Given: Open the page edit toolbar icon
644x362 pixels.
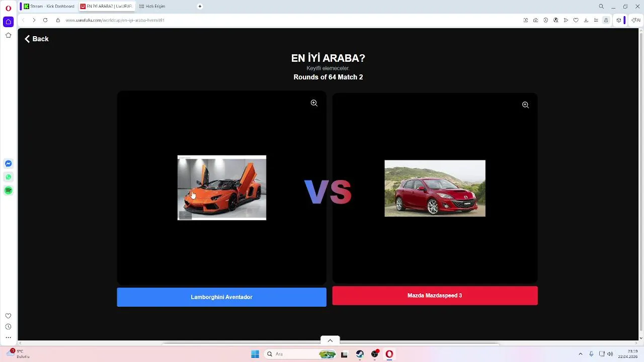Looking at the screenshot, I should pos(526,20).
